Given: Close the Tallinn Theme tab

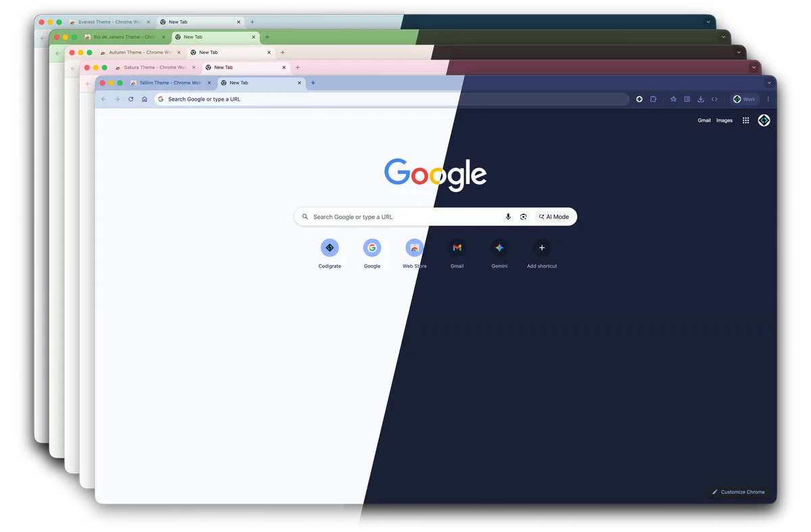Looking at the screenshot, I should pos(209,83).
